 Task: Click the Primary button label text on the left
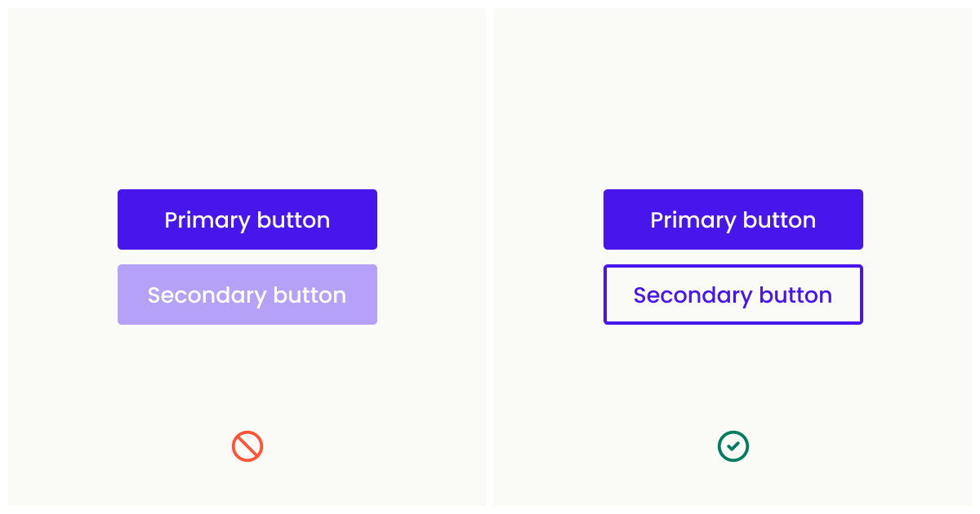pyautogui.click(x=247, y=219)
